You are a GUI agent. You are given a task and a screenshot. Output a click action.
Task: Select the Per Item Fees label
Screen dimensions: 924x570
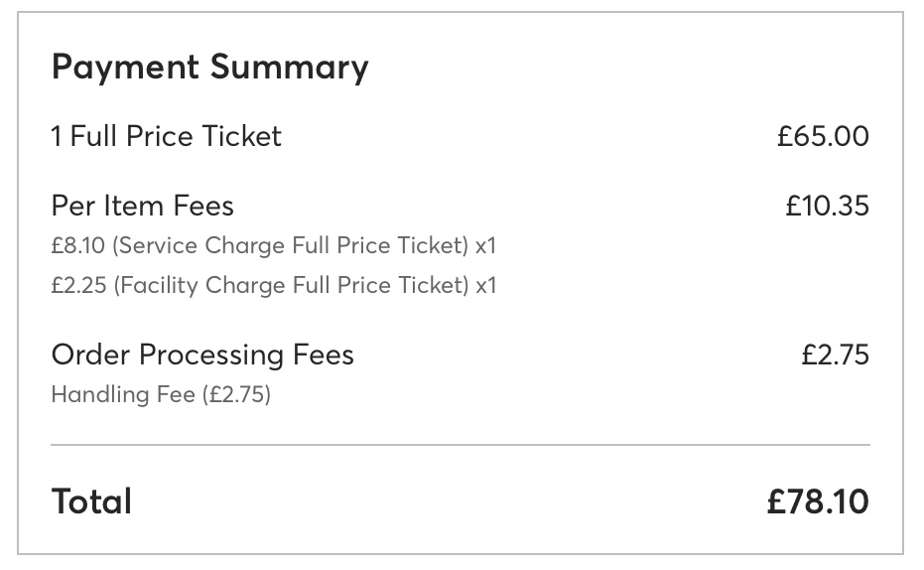[142, 206]
